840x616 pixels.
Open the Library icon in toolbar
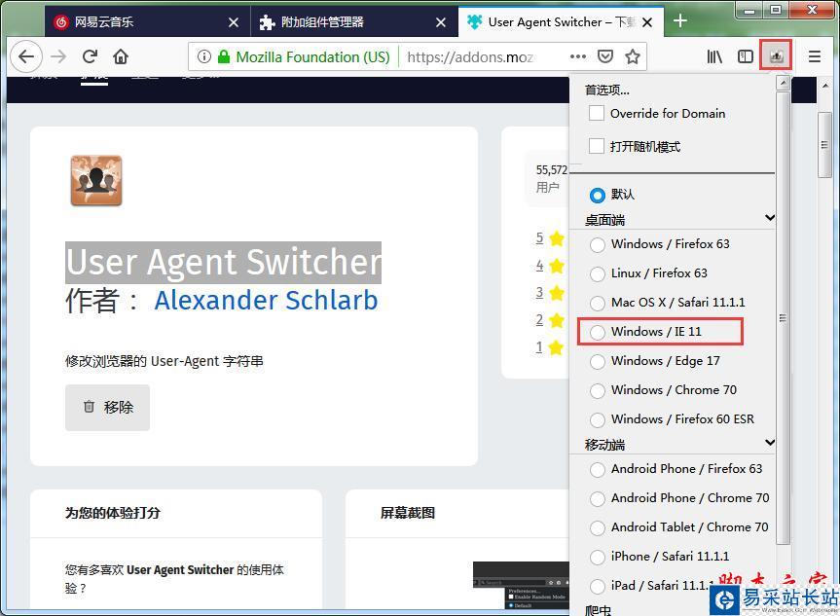(x=714, y=56)
